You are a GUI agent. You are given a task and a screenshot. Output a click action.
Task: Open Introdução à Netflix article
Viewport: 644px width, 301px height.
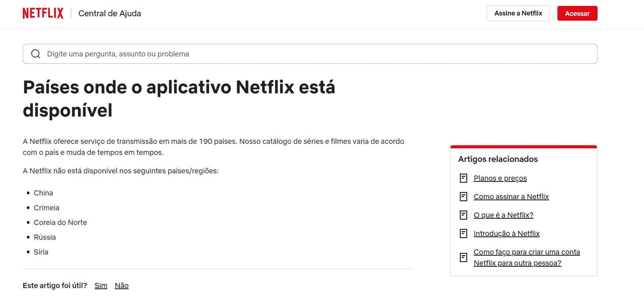click(x=507, y=233)
